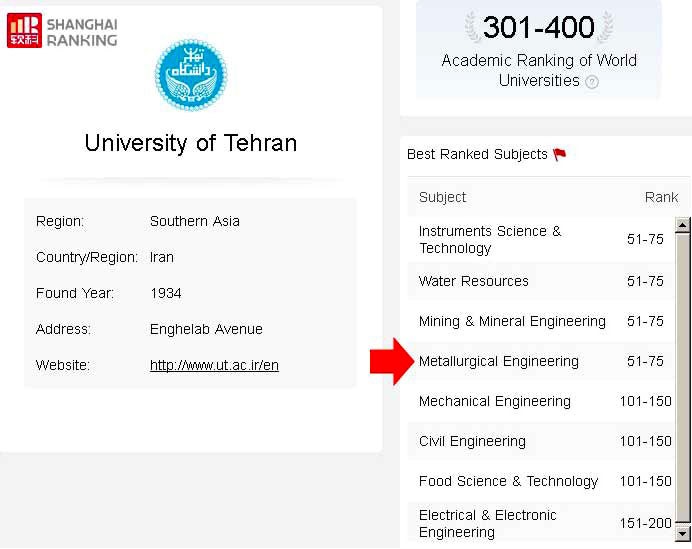Click the Rank column header
This screenshot has height=549, width=692.
click(x=661, y=197)
